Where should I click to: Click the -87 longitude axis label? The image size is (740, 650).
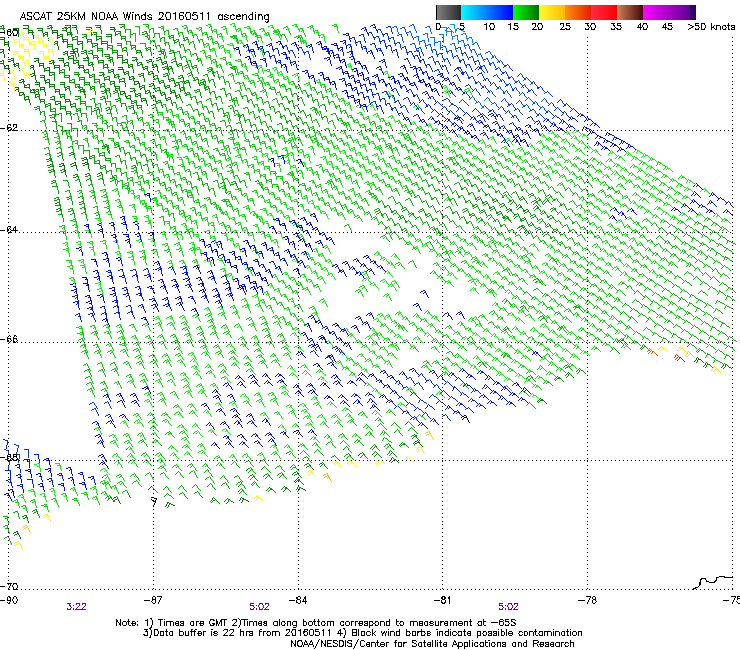[153, 600]
